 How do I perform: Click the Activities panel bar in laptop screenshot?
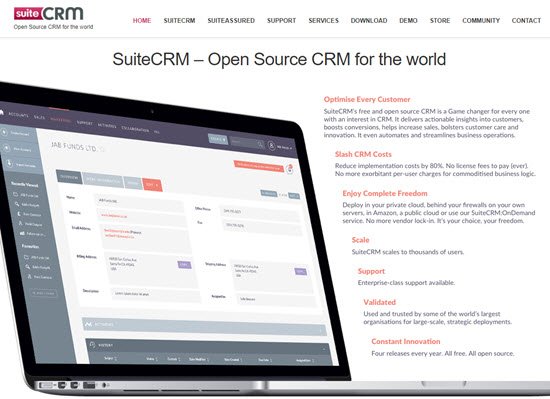tap(204, 327)
